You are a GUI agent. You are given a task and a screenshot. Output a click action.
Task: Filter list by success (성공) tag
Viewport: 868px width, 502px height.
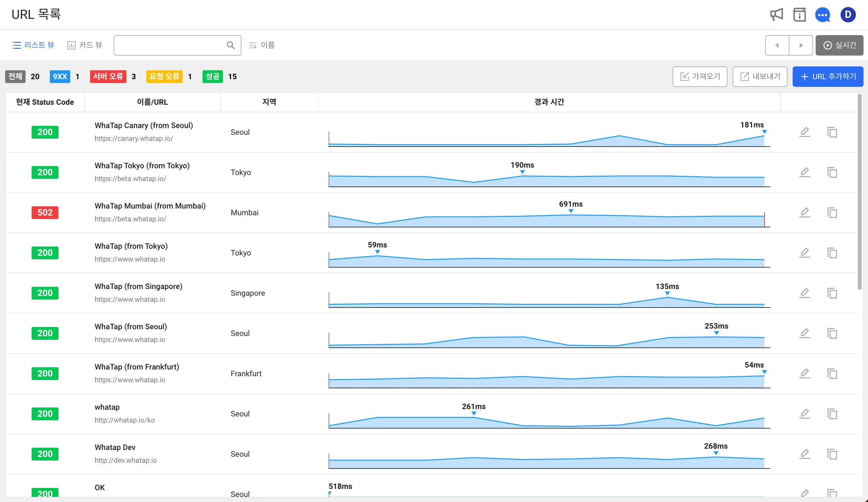click(212, 77)
